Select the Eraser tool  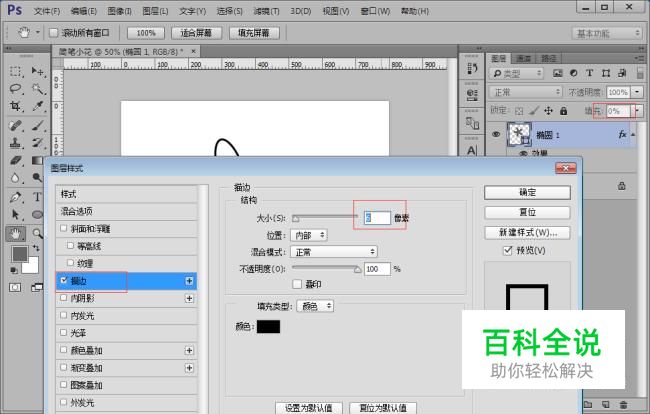(16, 160)
